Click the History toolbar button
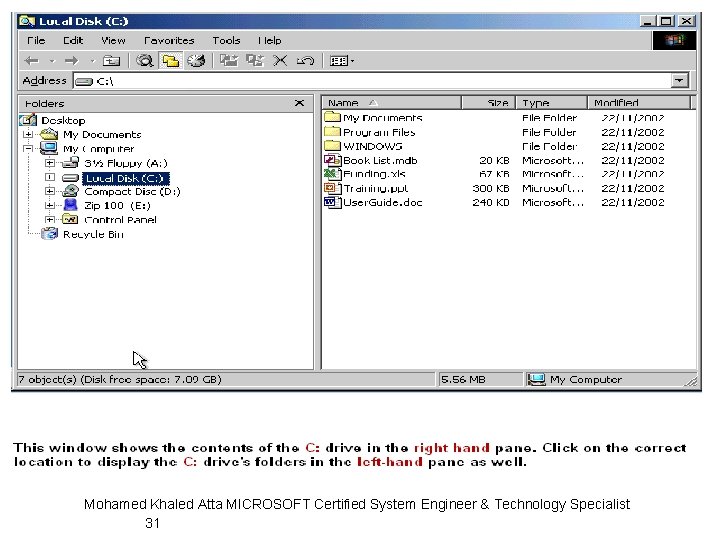The image size is (720, 540). tap(196, 61)
